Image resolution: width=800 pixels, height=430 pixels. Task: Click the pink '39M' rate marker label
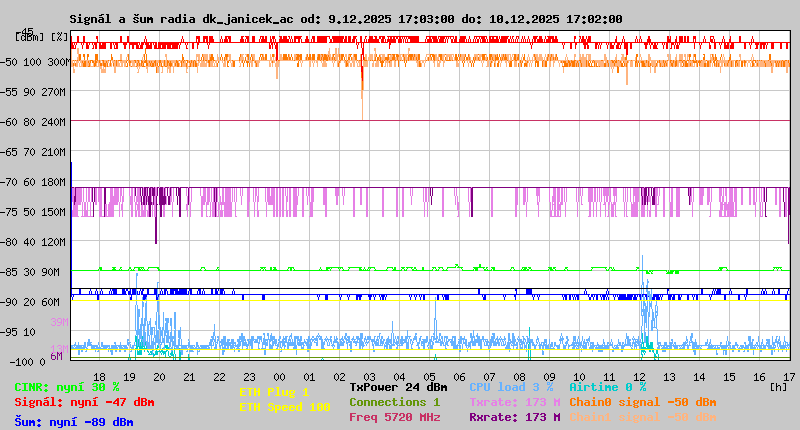click(x=59, y=322)
